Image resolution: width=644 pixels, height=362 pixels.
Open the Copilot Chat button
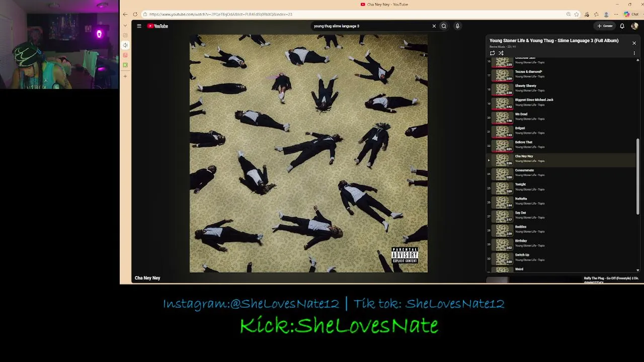click(631, 14)
